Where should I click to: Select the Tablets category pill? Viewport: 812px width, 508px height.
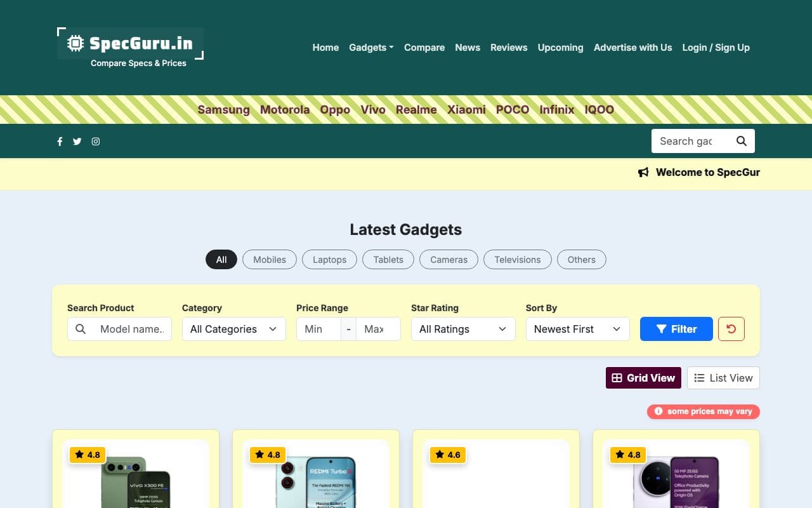point(388,259)
